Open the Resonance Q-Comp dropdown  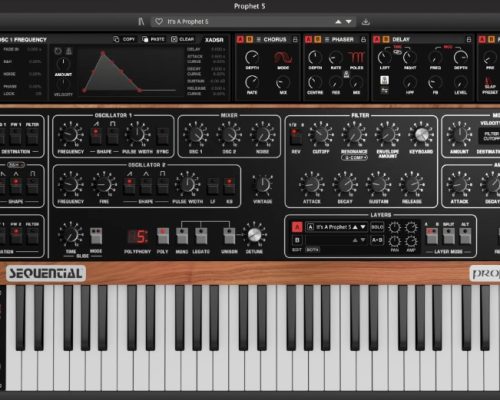click(x=354, y=157)
